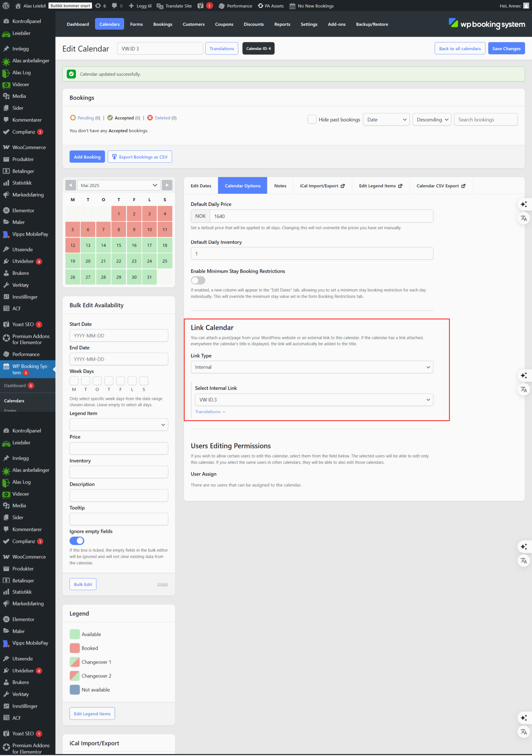Open the Link Type dropdown
Screen dimensions: 532x756
click(312, 367)
